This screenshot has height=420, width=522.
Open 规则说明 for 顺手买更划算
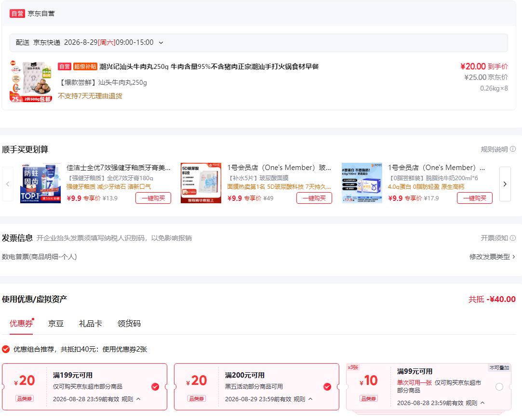(494, 149)
